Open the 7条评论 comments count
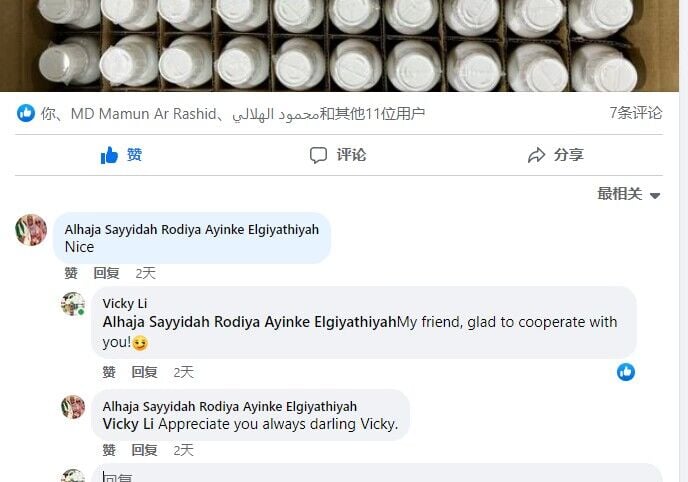Viewport: 688px width, 482px height. (635, 113)
